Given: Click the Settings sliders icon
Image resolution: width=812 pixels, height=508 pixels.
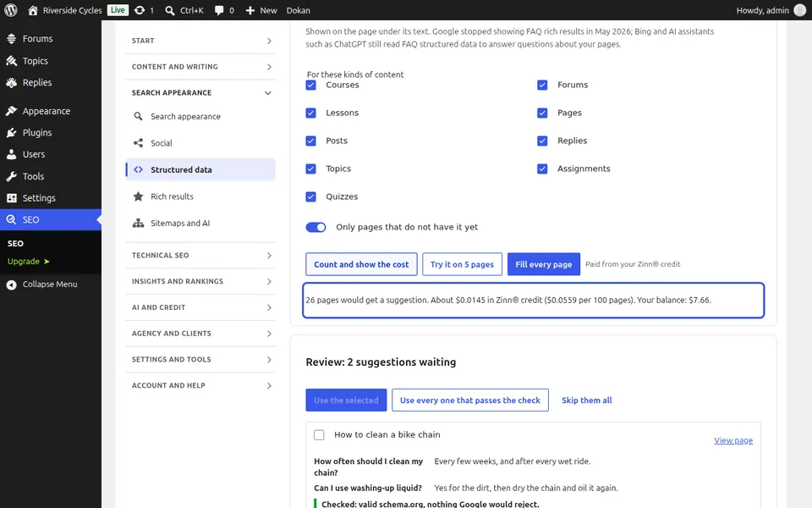Looking at the screenshot, I should (11, 198).
